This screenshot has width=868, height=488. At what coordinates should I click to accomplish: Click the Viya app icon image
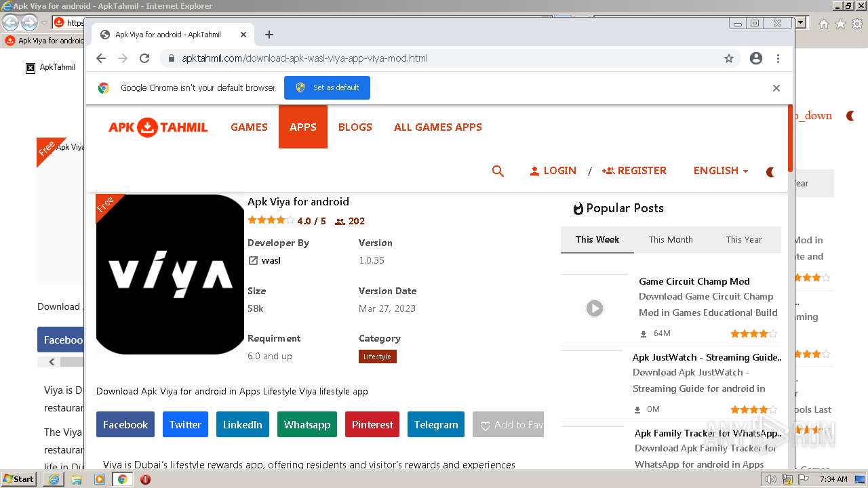click(x=170, y=274)
